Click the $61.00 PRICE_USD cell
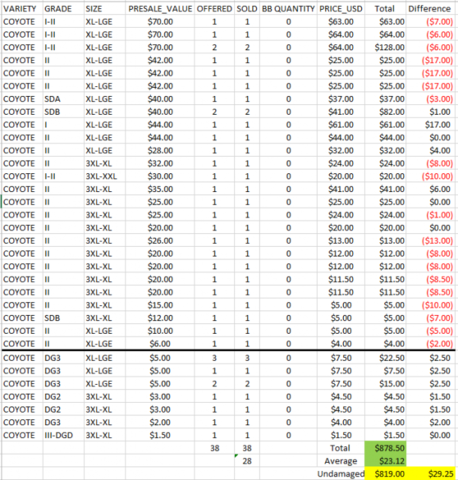 [341, 125]
